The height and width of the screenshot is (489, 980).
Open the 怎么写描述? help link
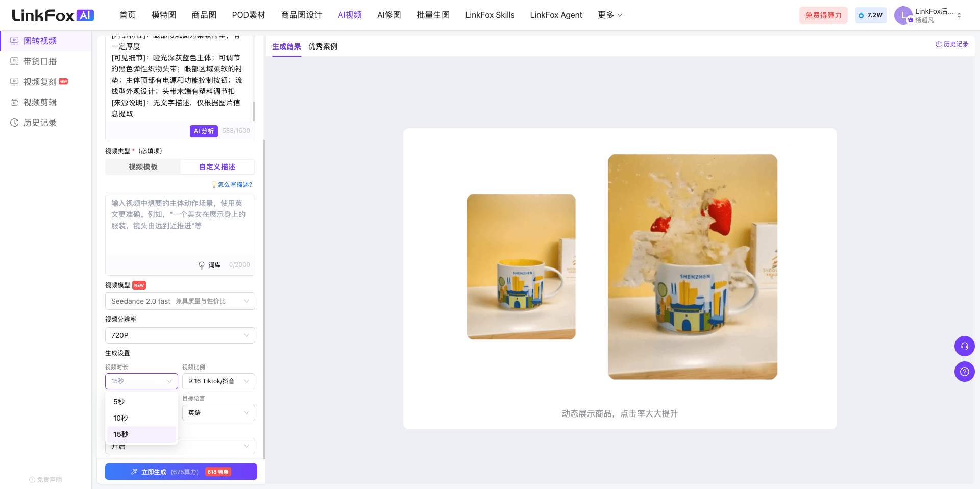tap(235, 185)
